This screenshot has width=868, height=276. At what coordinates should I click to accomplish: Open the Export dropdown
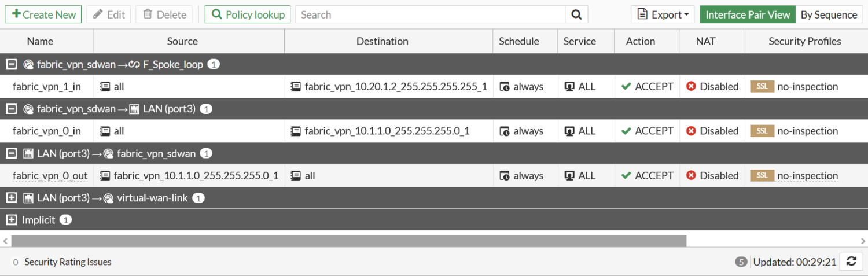click(x=663, y=14)
